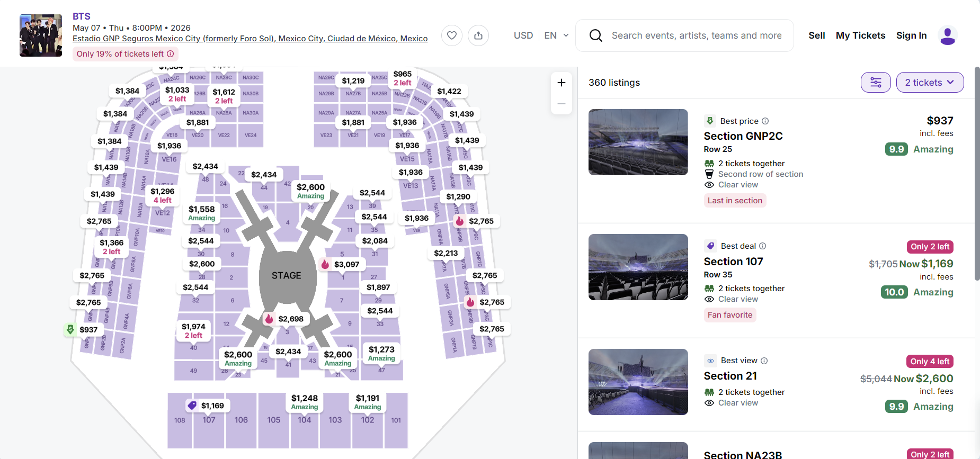This screenshot has width=980, height=459.
Task: Click purple deal tag at $1,169 marker
Action: (192, 406)
